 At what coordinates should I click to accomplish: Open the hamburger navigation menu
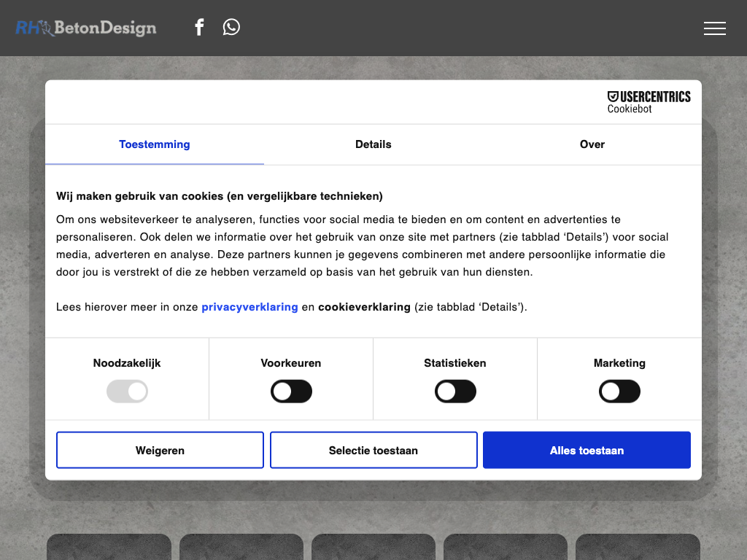tap(714, 28)
